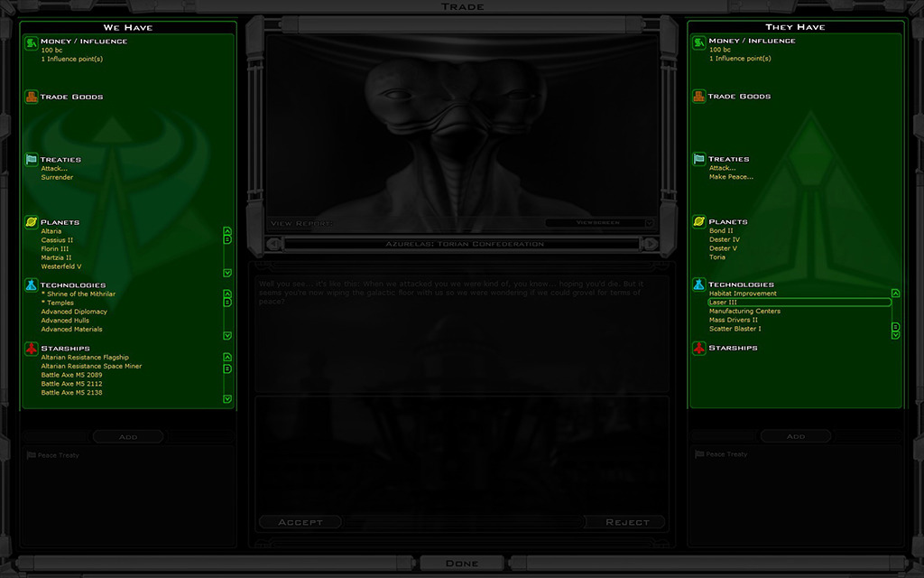Select Shrine of the Mithrilar technology
Image resolution: width=924 pixels, height=578 pixels.
(x=79, y=294)
